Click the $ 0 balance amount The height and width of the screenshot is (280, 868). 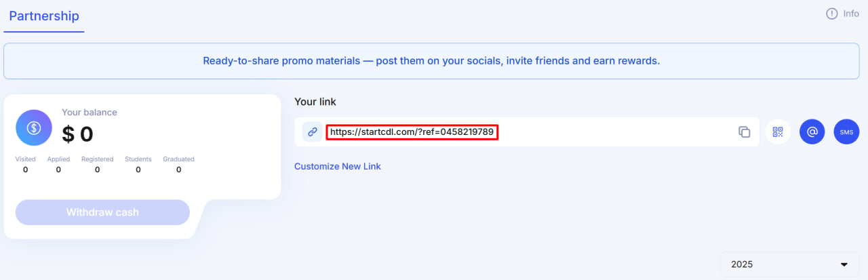pos(77,134)
